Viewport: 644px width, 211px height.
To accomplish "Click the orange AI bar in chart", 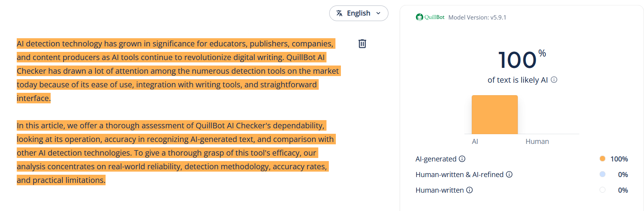I will (x=495, y=115).
